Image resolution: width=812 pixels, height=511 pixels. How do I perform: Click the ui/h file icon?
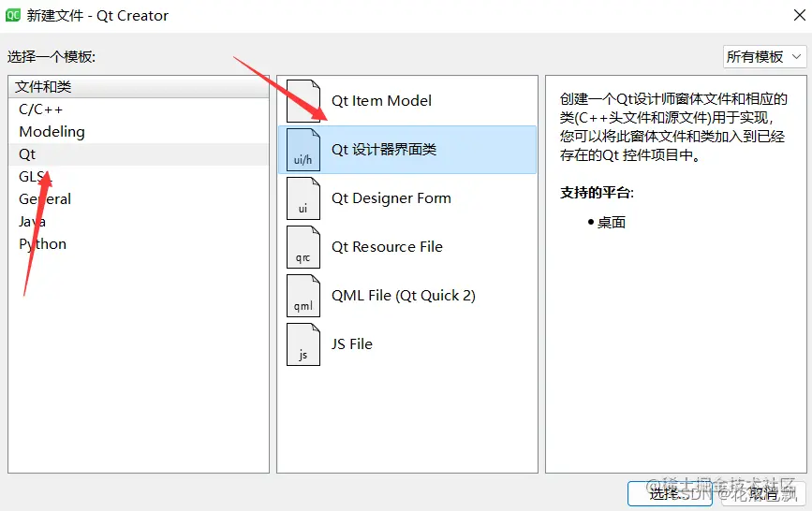(x=303, y=150)
